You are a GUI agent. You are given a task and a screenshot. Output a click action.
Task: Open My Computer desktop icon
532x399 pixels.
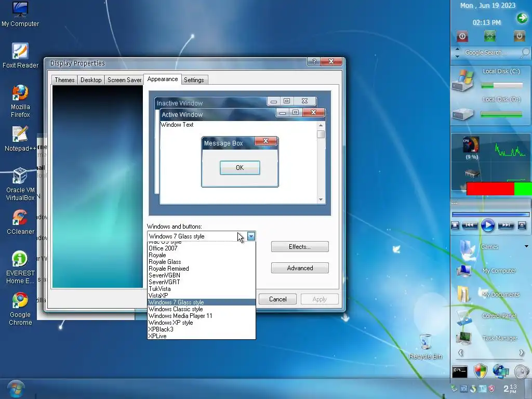click(20, 14)
